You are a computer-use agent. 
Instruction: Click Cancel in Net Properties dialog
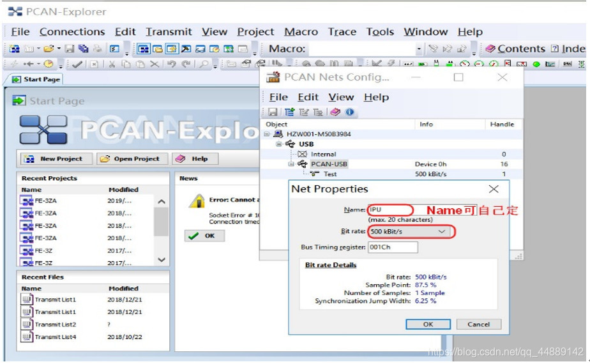click(x=479, y=324)
